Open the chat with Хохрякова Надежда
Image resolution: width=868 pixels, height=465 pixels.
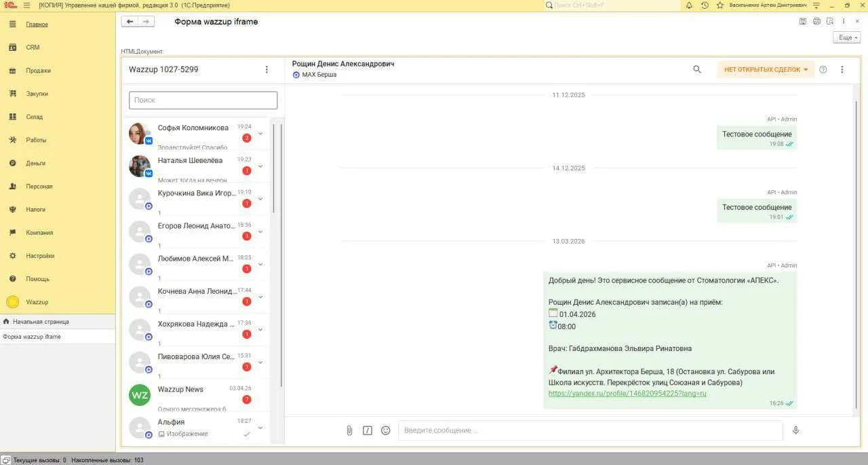click(197, 329)
